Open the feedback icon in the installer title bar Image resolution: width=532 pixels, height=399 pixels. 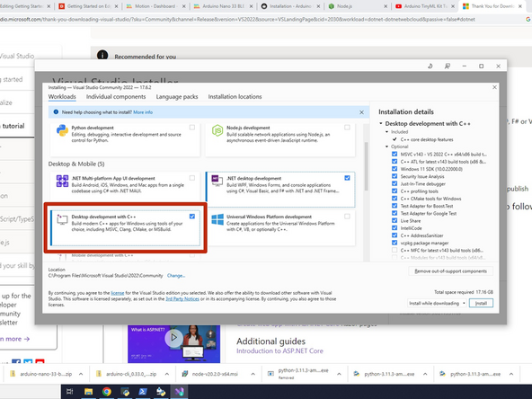pos(448,66)
